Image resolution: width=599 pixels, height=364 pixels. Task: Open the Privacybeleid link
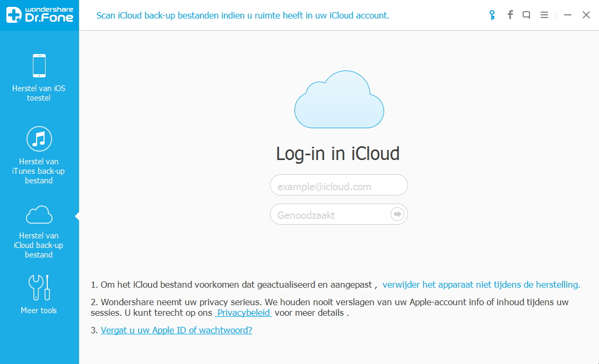(244, 313)
